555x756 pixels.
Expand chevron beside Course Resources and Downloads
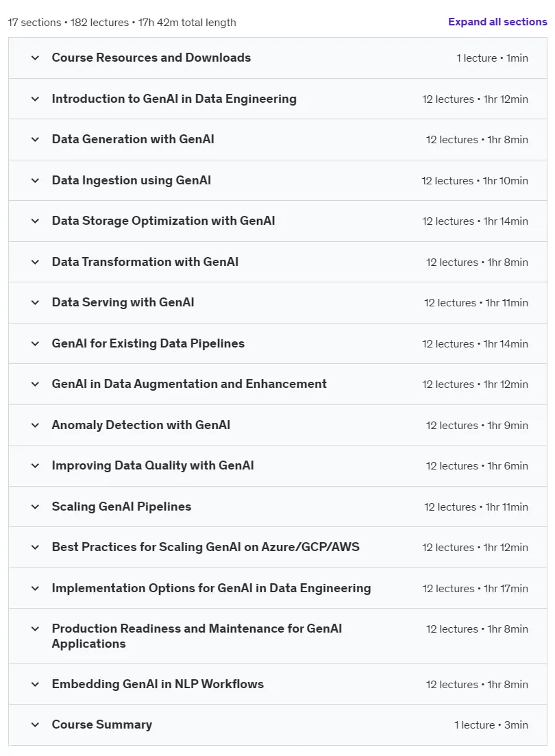pyautogui.click(x=35, y=58)
